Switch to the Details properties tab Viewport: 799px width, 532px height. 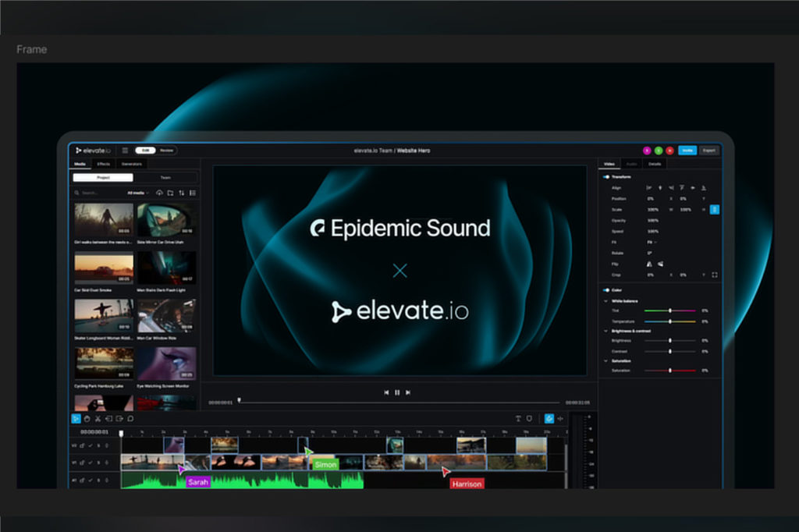pyautogui.click(x=655, y=164)
